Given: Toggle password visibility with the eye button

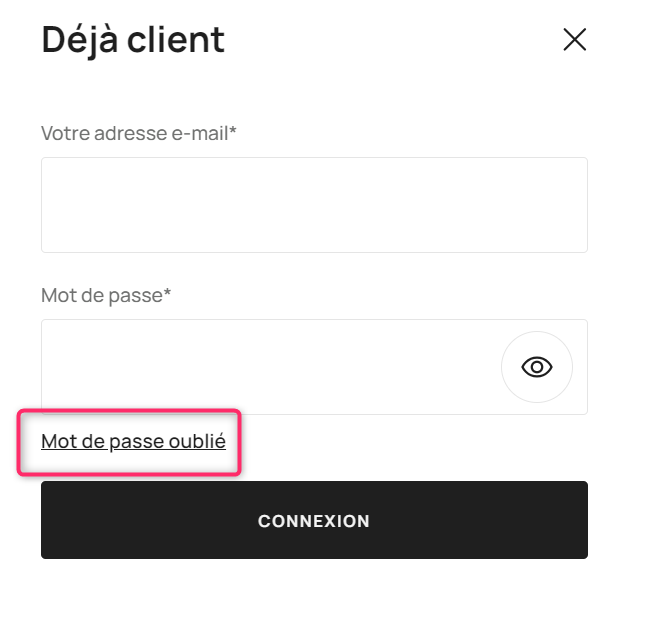Looking at the screenshot, I should click(536, 367).
